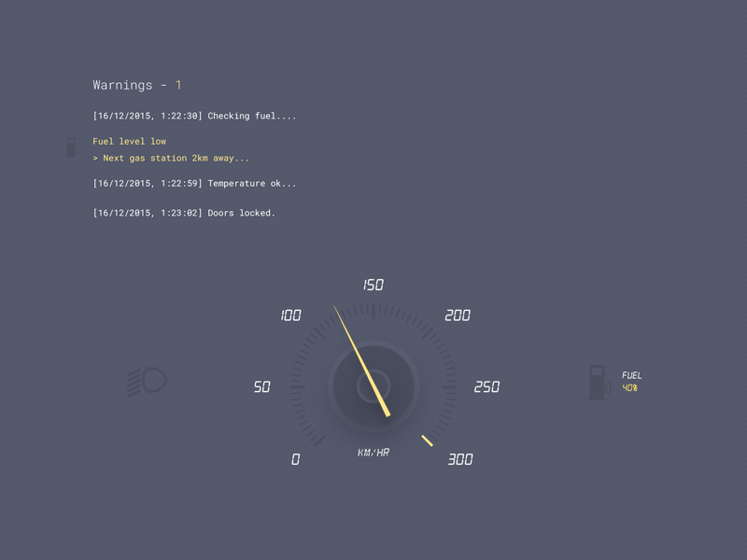This screenshot has height=560, width=747.
Task: Click the yellow redline marker near 300
Action: point(427,440)
